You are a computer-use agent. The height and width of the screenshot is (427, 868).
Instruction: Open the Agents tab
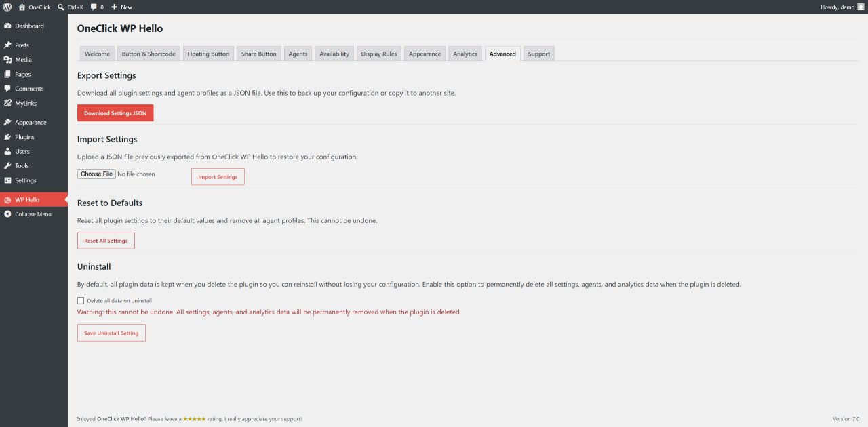coord(298,54)
